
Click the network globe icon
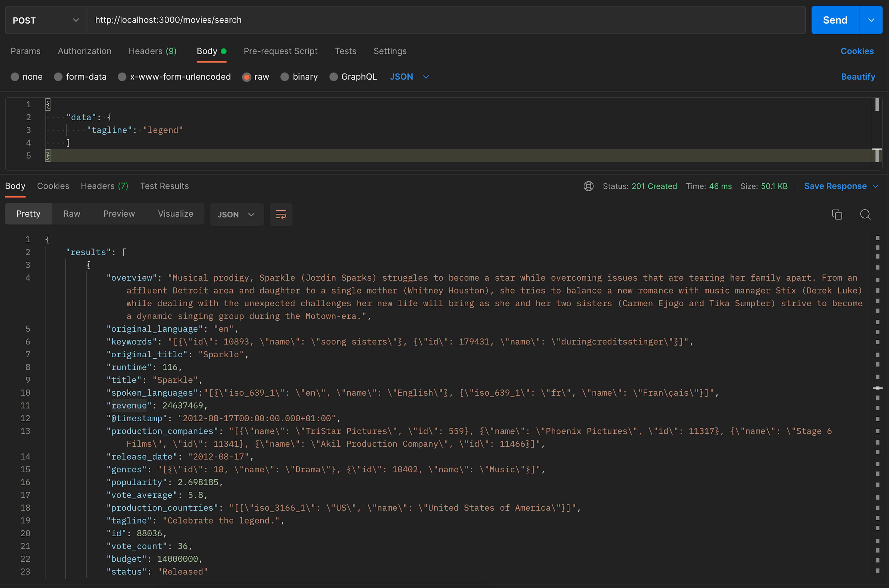click(x=588, y=186)
